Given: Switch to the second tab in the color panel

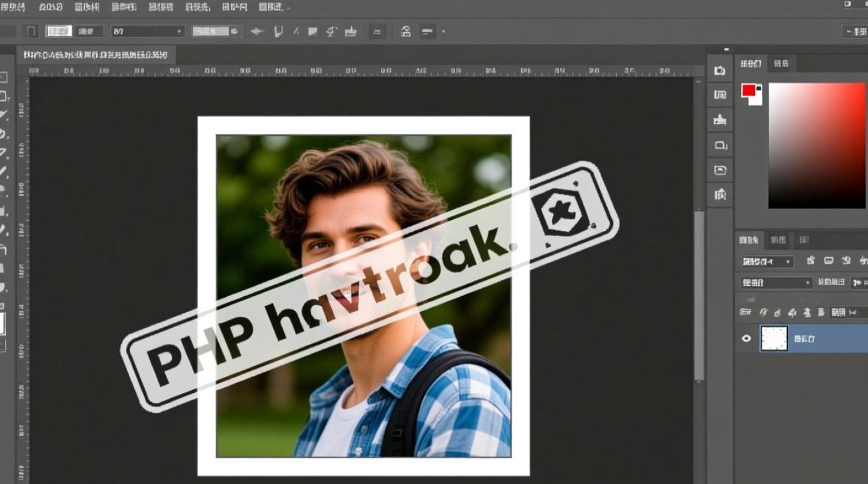Looking at the screenshot, I should pos(781,63).
